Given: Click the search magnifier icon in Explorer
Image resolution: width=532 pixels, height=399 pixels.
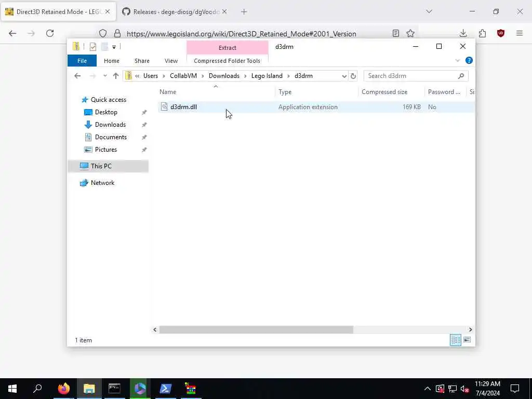Looking at the screenshot, I should (x=461, y=76).
